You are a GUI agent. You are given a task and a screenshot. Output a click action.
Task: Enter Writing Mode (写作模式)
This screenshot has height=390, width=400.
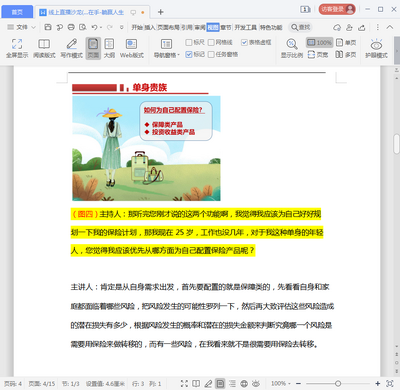(x=71, y=48)
